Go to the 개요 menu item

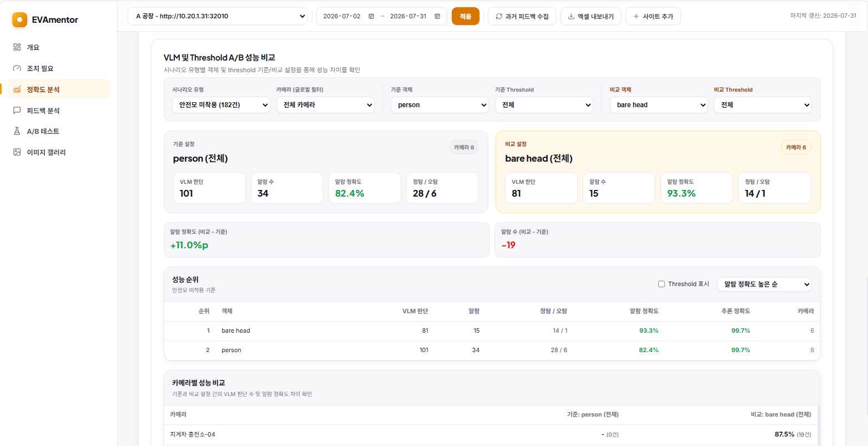click(59, 47)
